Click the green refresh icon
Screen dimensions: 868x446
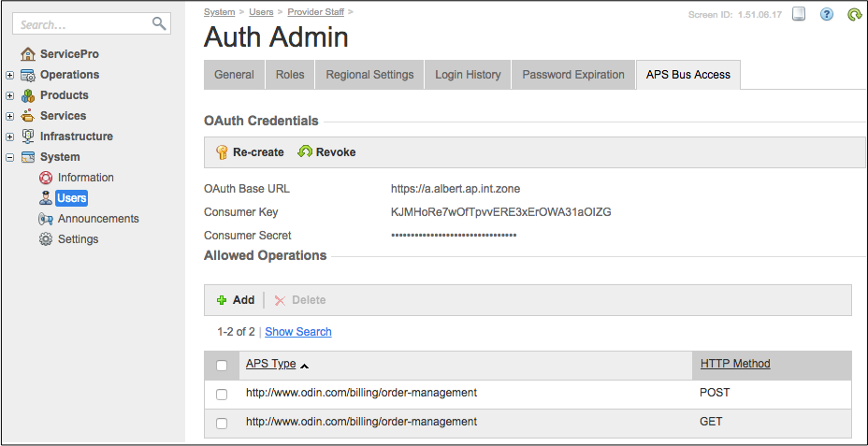(x=853, y=14)
